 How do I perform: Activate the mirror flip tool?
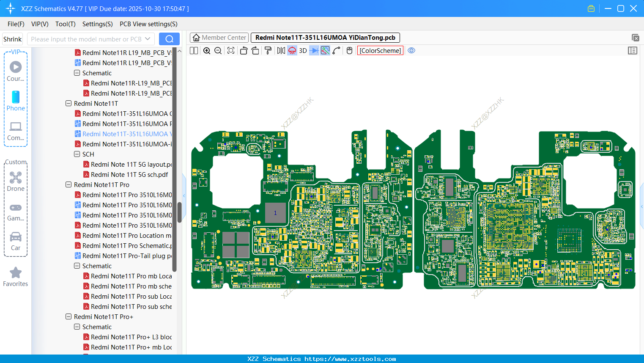(281, 50)
